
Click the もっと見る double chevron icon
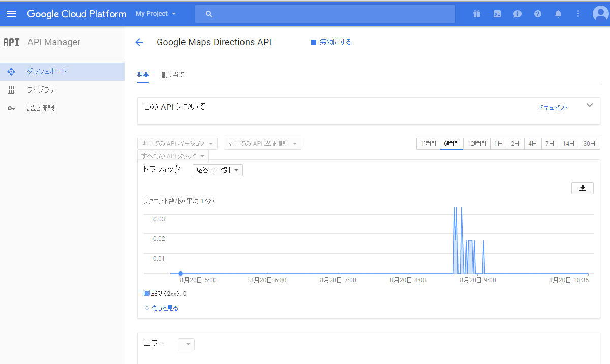(x=147, y=308)
